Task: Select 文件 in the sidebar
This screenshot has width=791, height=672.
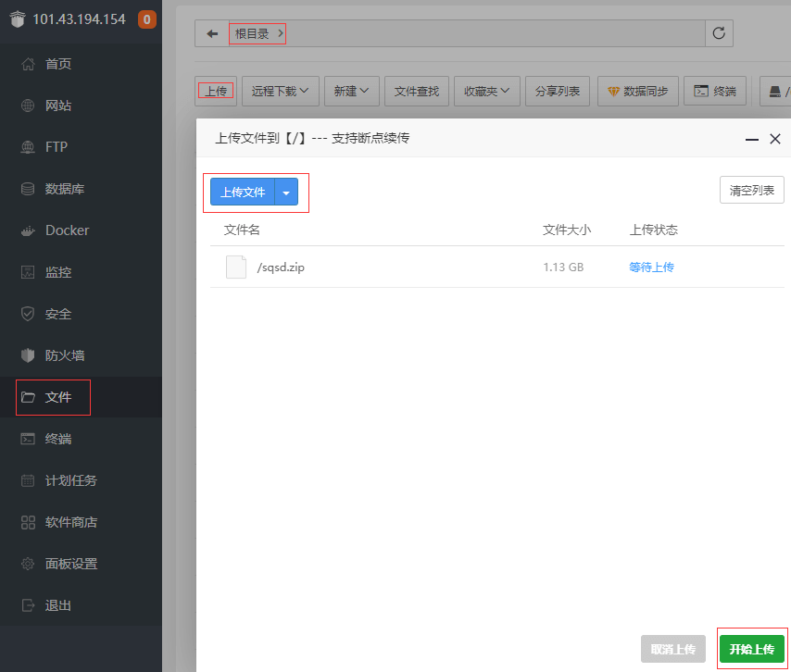Action: (x=57, y=397)
